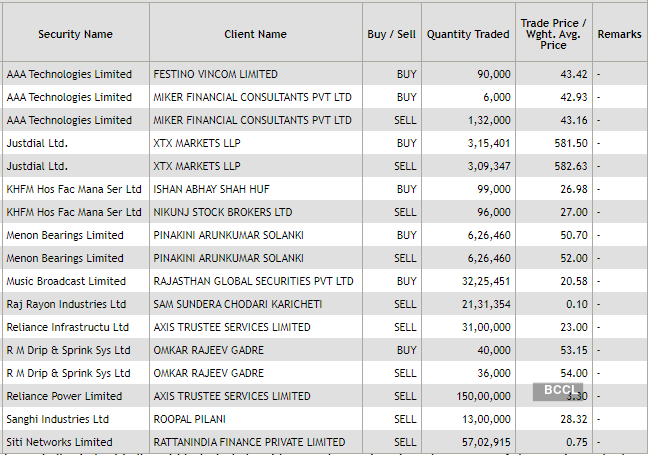Click the Remarks column header

pyautogui.click(x=619, y=34)
